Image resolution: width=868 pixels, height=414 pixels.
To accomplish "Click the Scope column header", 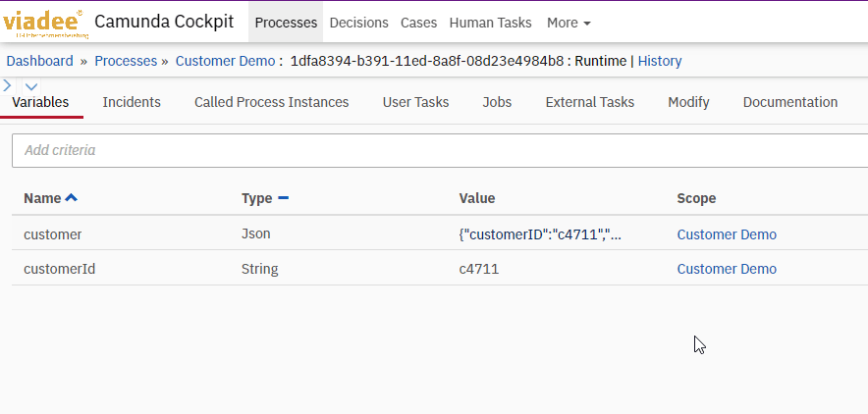I will 696,198.
